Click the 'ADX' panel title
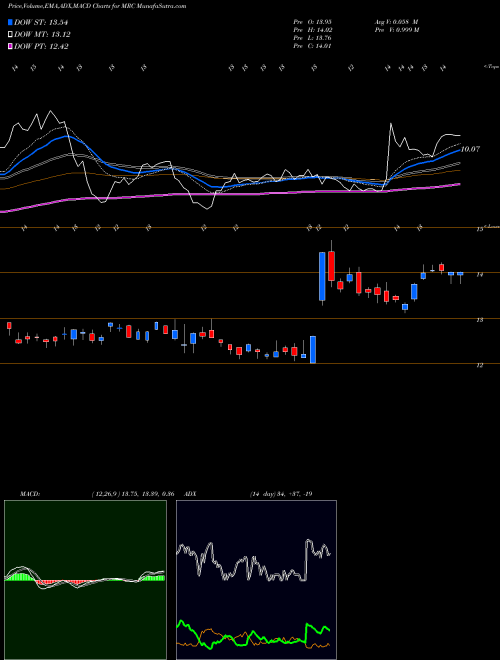 [190, 494]
